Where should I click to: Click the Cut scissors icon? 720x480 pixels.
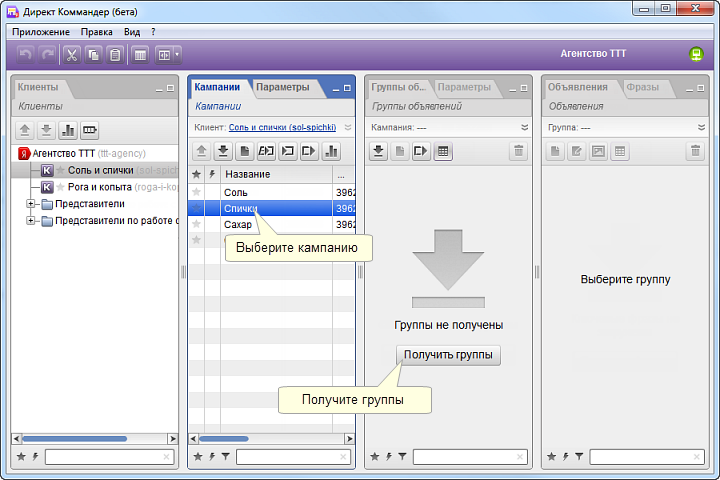[x=72, y=55]
